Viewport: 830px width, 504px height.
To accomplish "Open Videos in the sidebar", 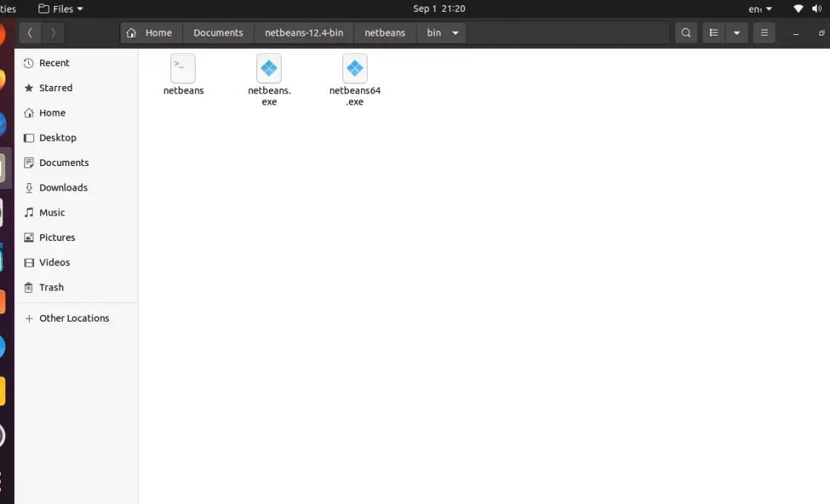I will [x=76, y=262].
